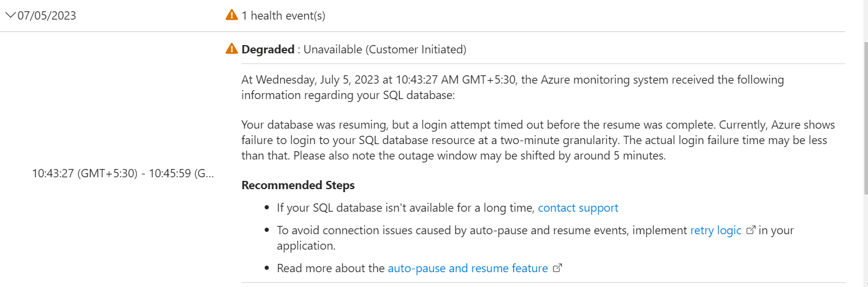Select the 10:43:27 - 10:45:59 time range cell
Screen dimensions: 868x287
coord(123,174)
